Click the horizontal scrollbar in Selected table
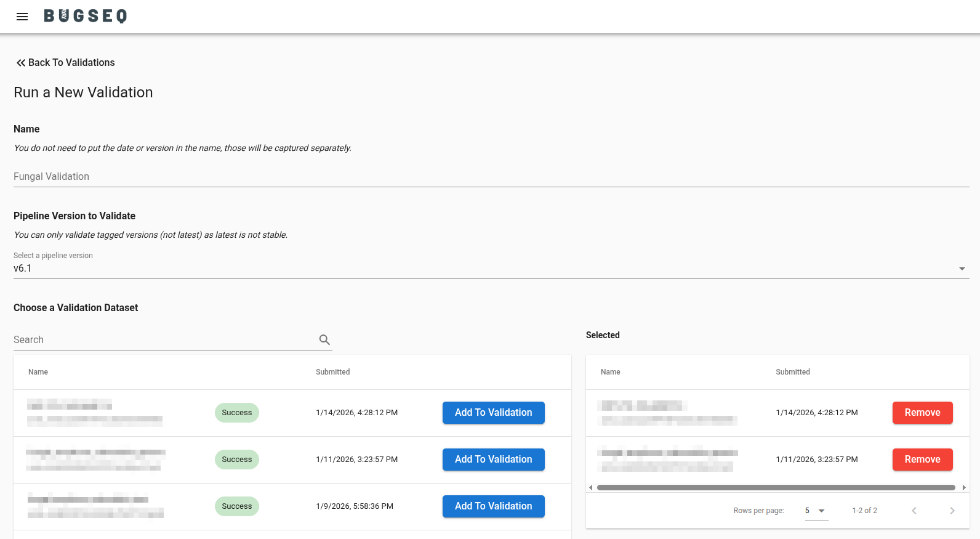Viewport: 980px width, 539px height. (x=776, y=487)
